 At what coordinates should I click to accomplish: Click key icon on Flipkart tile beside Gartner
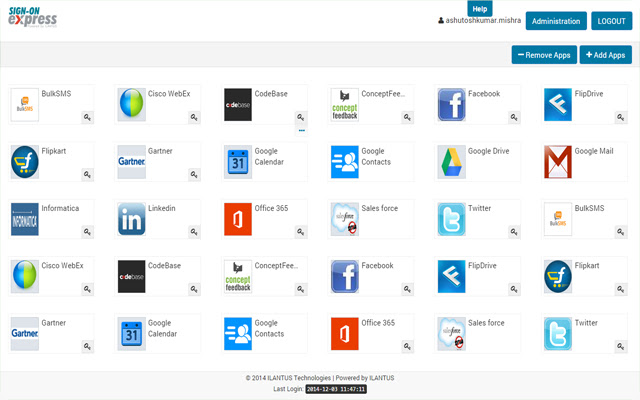click(x=87, y=175)
